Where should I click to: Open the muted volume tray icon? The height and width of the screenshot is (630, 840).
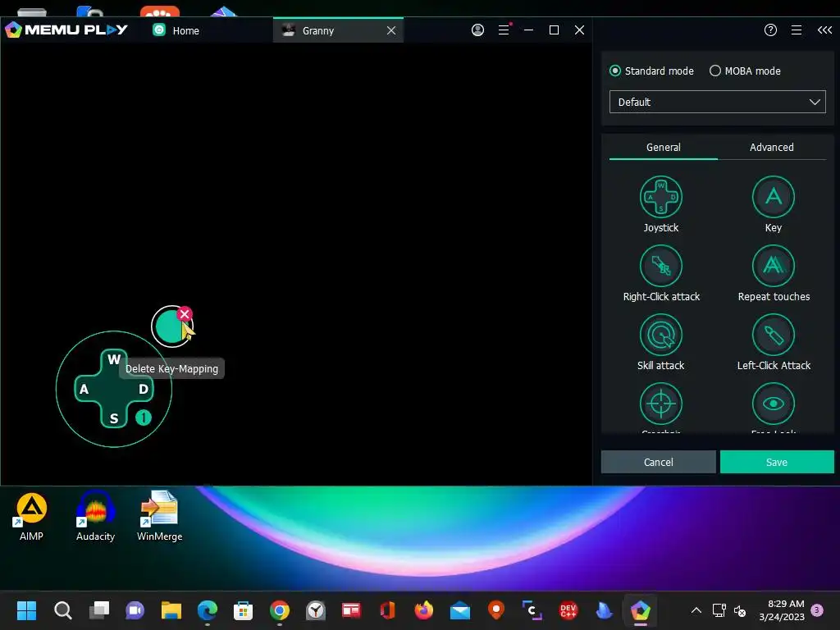click(740, 610)
